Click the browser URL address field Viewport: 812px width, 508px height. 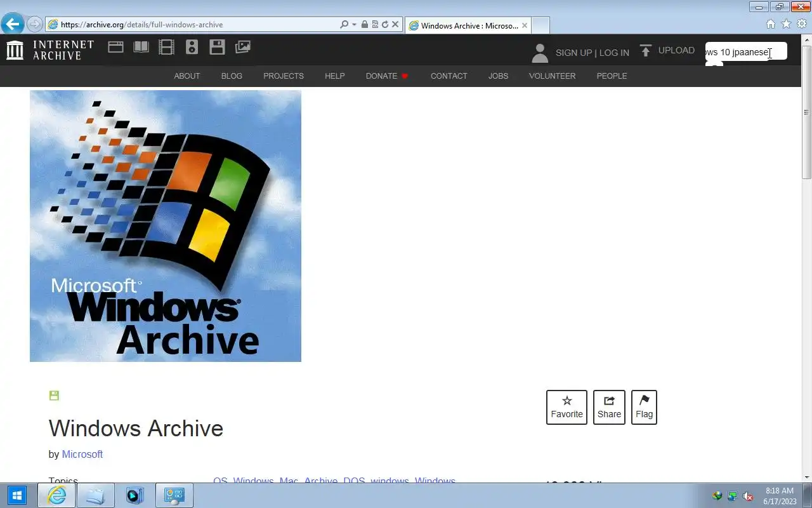coord(199,24)
